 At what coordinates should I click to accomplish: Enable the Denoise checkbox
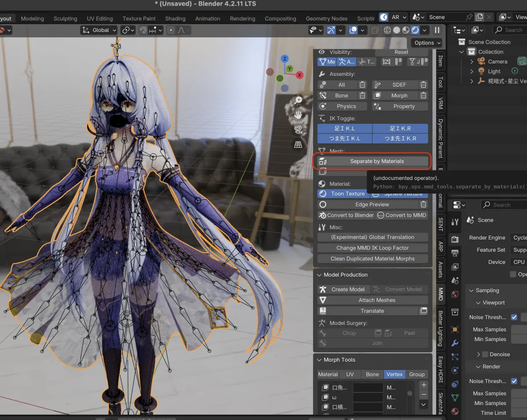coord(485,354)
